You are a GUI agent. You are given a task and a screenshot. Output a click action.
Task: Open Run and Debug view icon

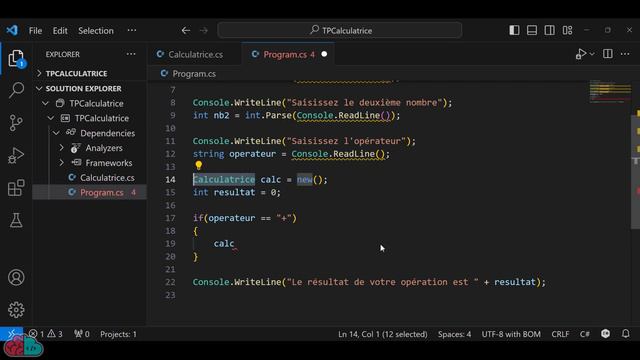(x=16, y=156)
